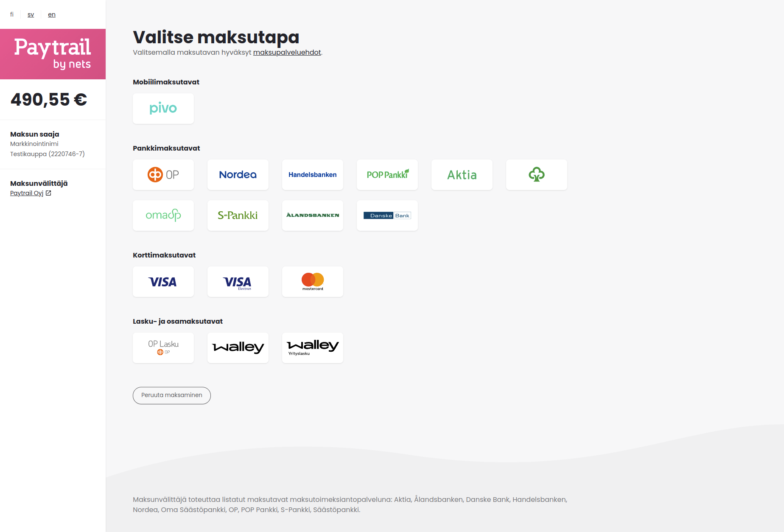Pick Säästöpankki green clover logo
Image resolution: width=784 pixels, height=532 pixels.
tap(537, 175)
